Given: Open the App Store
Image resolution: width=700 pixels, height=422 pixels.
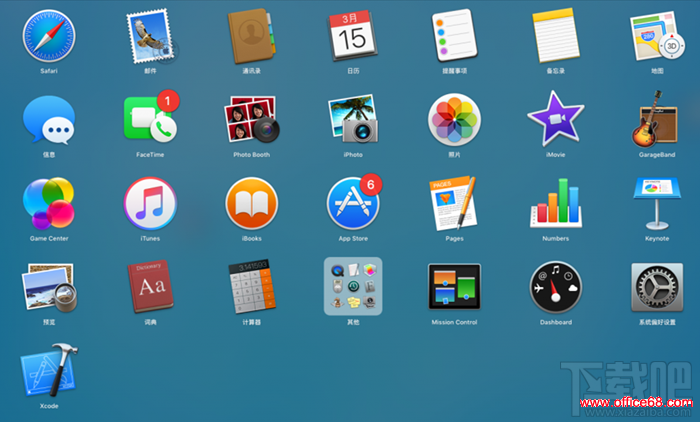Looking at the screenshot, I should pos(353,202).
